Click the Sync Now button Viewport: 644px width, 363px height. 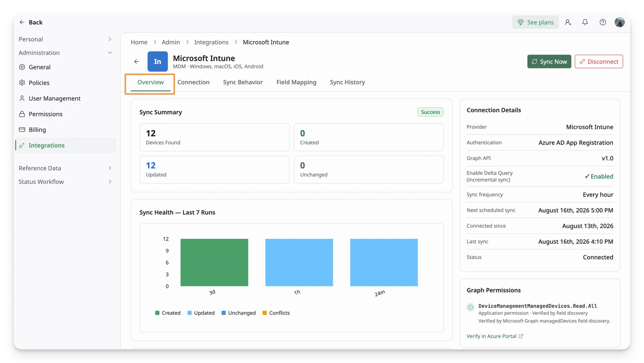point(549,61)
